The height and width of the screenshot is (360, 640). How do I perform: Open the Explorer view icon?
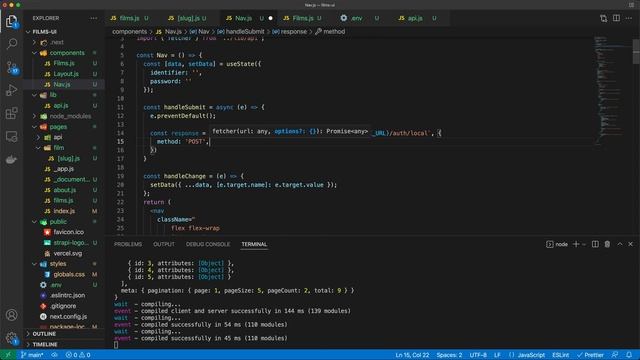coord(11,21)
